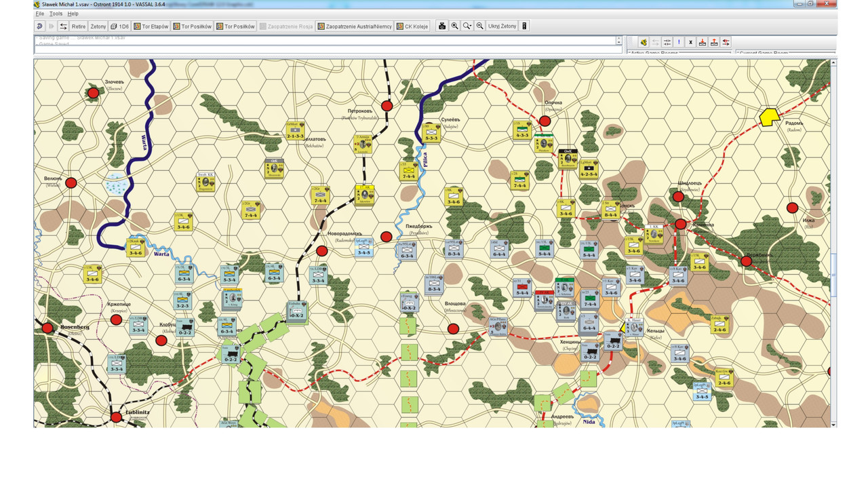Open the File menu
The width and height of the screenshot is (868, 481).
(40, 14)
